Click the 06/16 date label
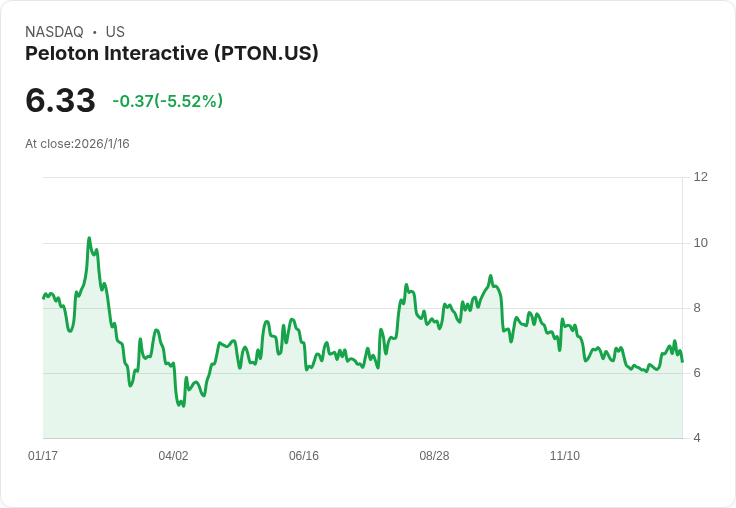 304,456
